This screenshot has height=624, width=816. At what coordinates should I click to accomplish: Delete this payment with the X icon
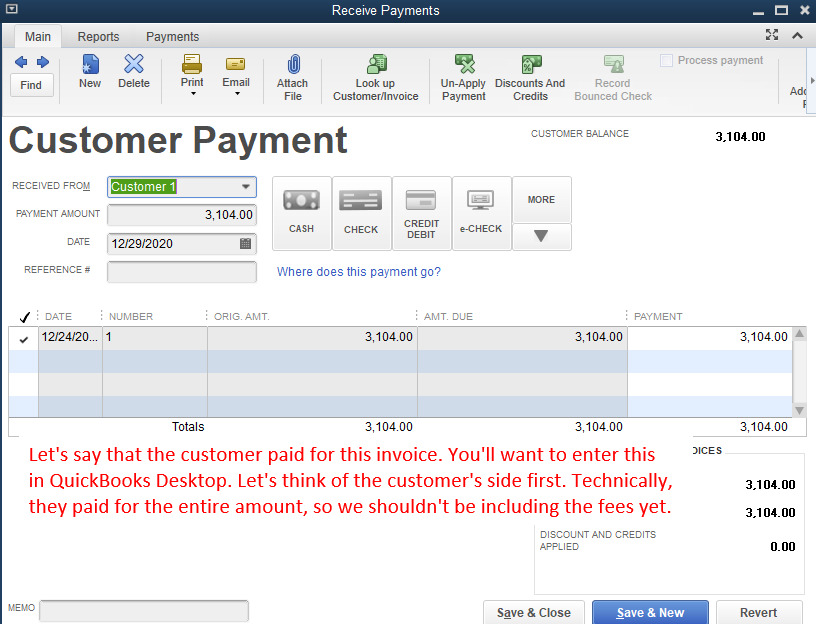click(134, 71)
